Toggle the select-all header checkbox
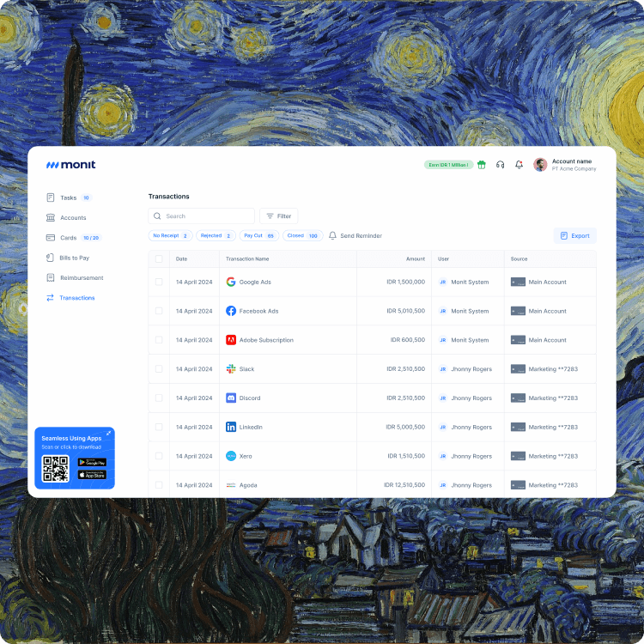This screenshot has height=644, width=644. [159, 258]
